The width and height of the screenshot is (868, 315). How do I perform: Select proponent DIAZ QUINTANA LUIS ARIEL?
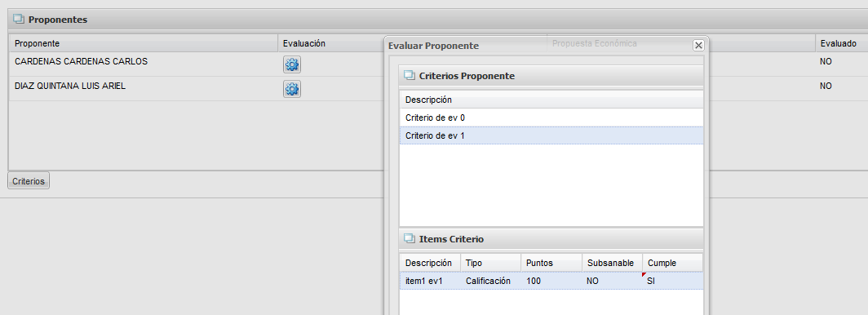coord(70,86)
